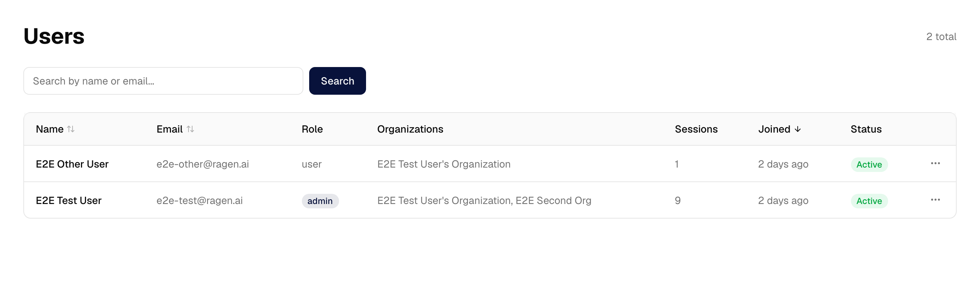Click the Active status badge for E2E Other User
980x306 pixels.
tap(869, 165)
